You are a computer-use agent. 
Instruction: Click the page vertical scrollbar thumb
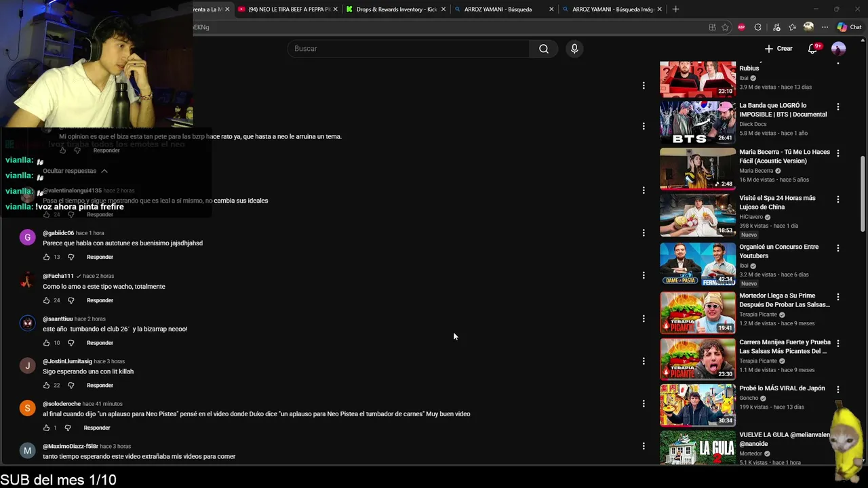coord(863,194)
